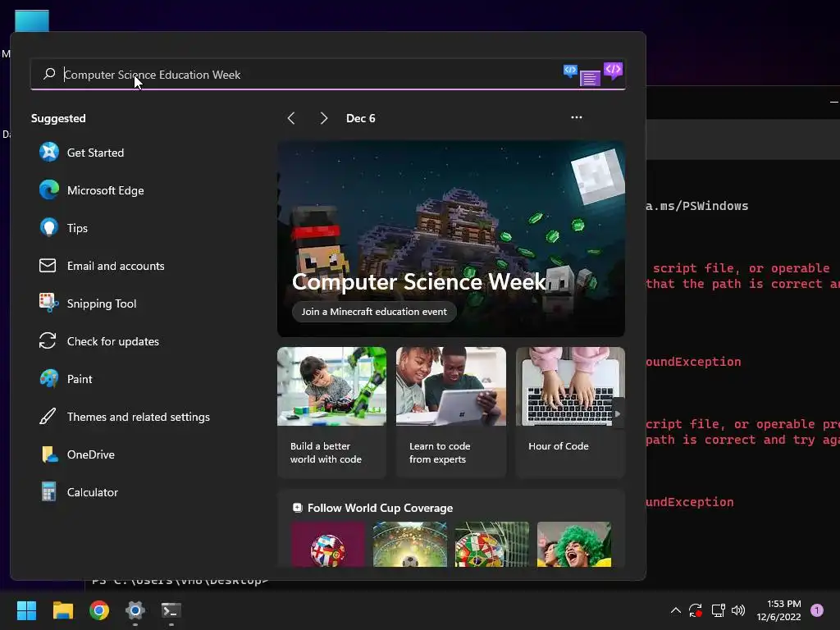Show hidden tray icons chevron

point(676,610)
